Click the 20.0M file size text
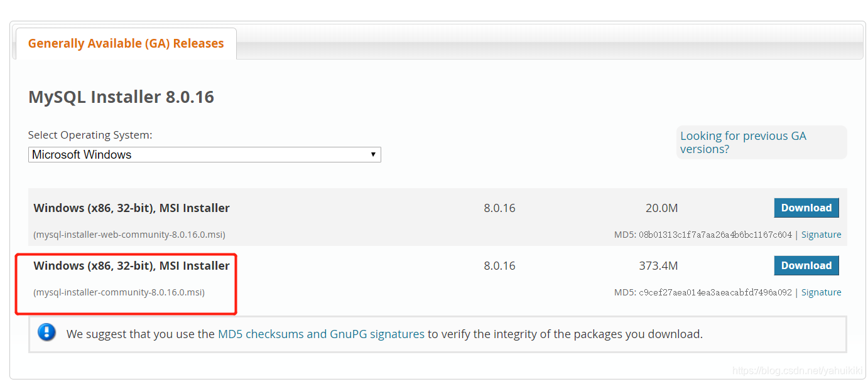 pos(661,208)
